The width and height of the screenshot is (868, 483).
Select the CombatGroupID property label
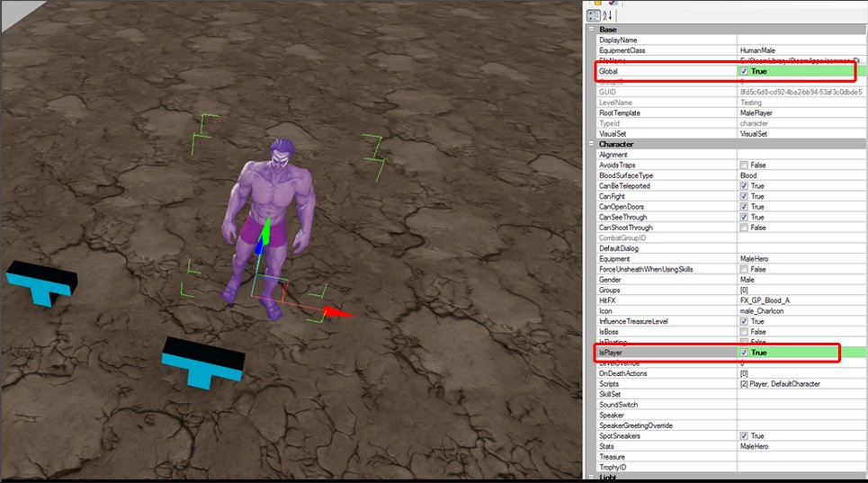coord(622,238)
